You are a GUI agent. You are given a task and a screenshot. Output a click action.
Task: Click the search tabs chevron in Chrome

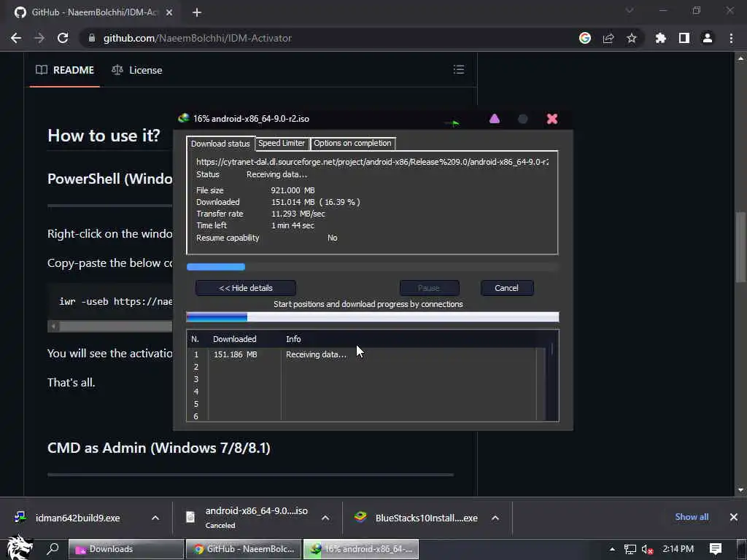coord(630,10)
